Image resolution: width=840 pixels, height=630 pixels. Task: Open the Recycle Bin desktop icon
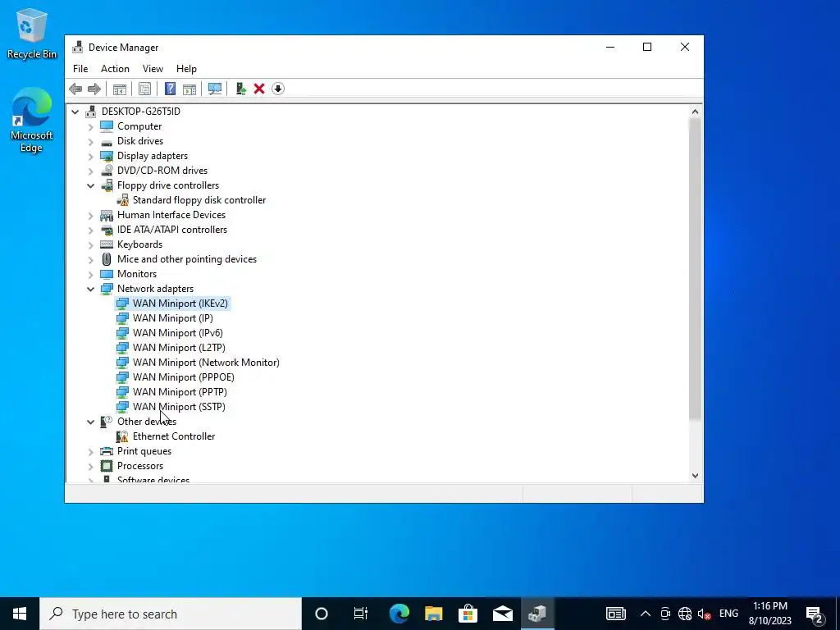click(x=32, y=33)
